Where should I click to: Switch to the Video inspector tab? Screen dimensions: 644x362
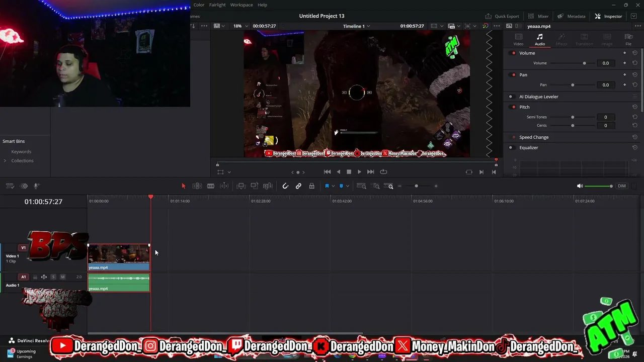pos(518,40)
